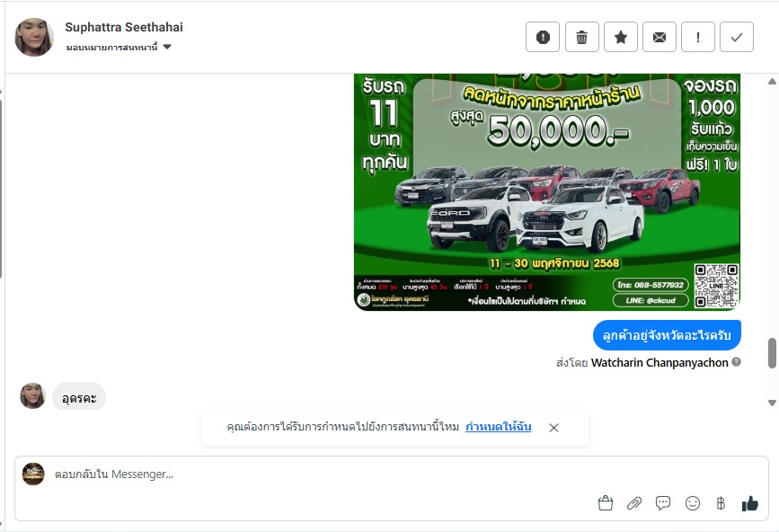Screen dimensions: 779x532
Task: Star this conversation as follow-up
Action: click(x=621, y=37)
